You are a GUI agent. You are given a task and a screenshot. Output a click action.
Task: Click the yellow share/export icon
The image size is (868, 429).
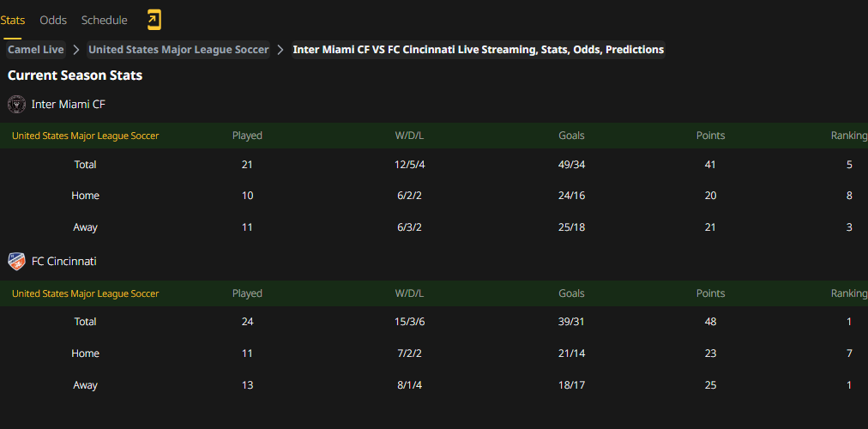pyautogui.click(x=154, y=20)
